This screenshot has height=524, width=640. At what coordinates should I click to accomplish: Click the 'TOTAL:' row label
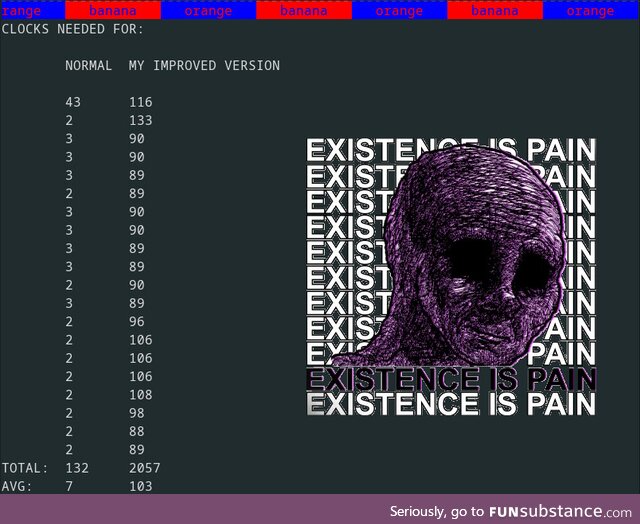(24, 468)
